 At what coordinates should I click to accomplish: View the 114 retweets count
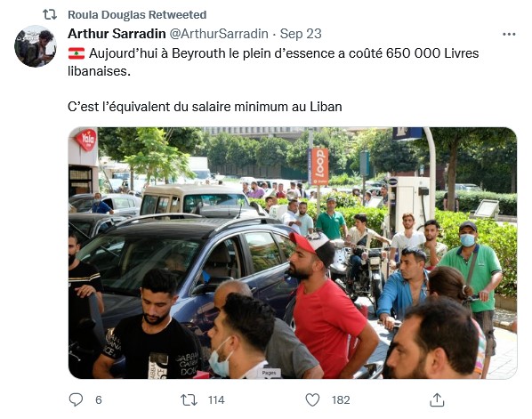point(216,400)
